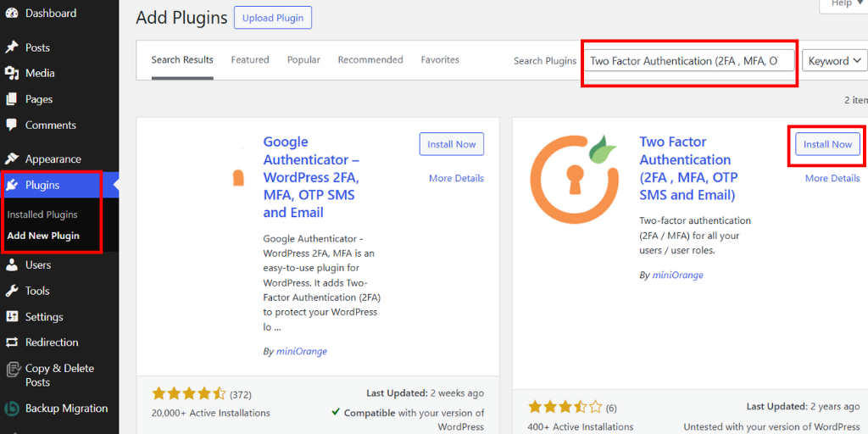868x434 pixels.
Task: Click the Media library icon
Action: click(x=12, y=73)
